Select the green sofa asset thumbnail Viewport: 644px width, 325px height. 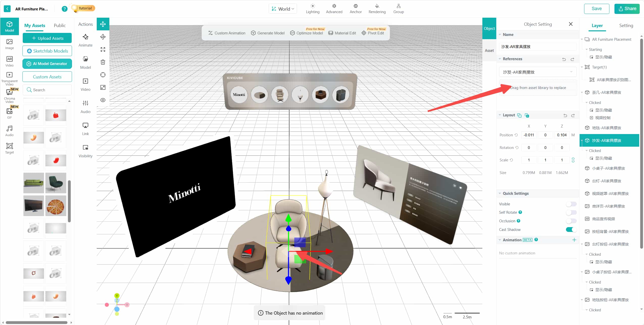pos(34,183)
